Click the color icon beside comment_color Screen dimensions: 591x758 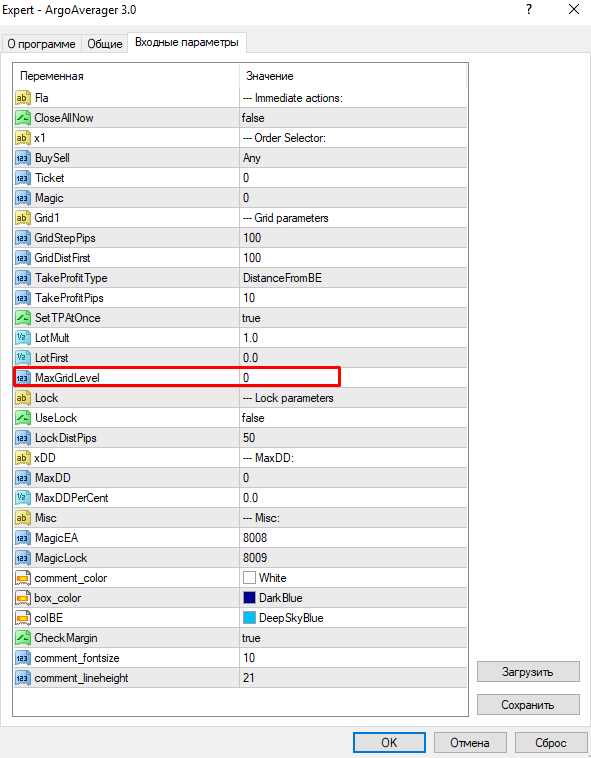coord(22,578)
